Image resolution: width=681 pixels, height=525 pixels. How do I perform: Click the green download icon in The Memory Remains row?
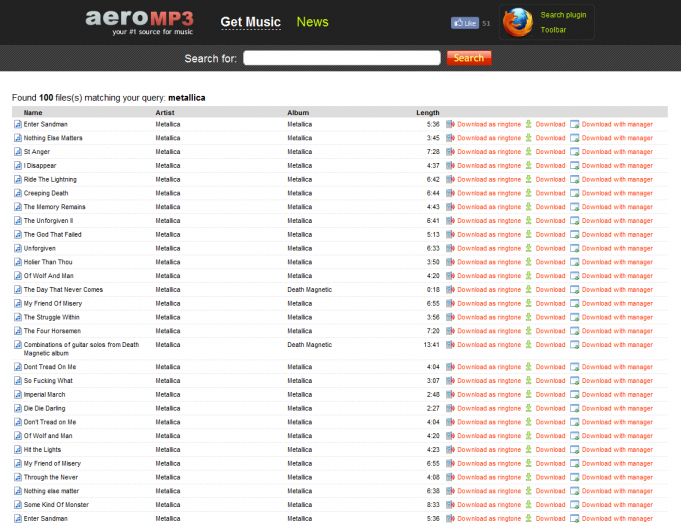529,207
